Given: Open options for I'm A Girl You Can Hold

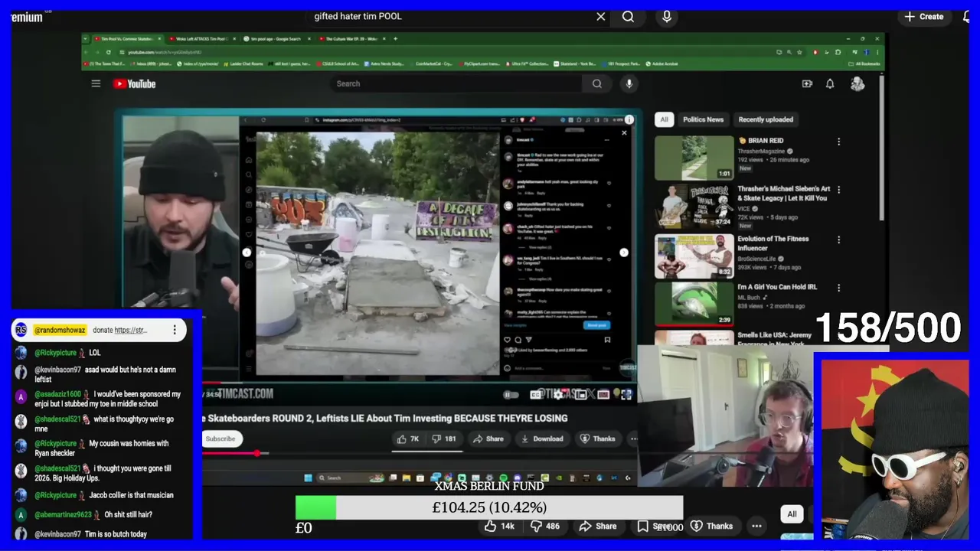Looking at the screenshot, I should pyautogui.click(x=838, y=288).
